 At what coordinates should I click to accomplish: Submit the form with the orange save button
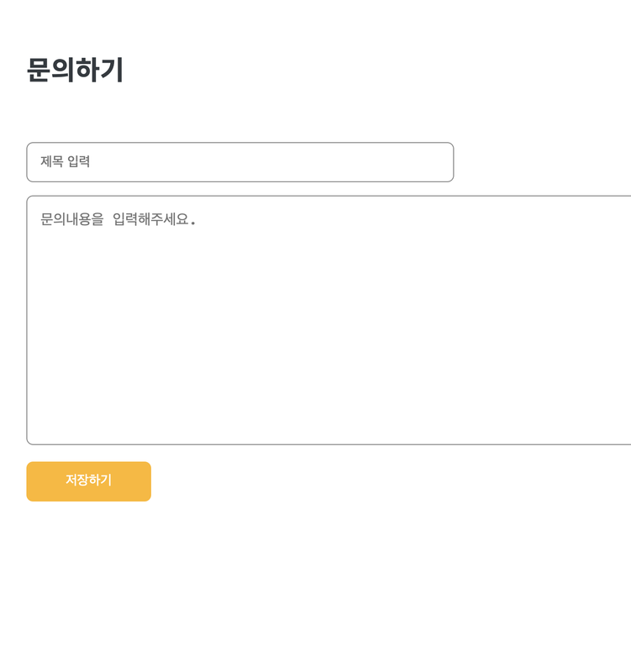[89, 481]
